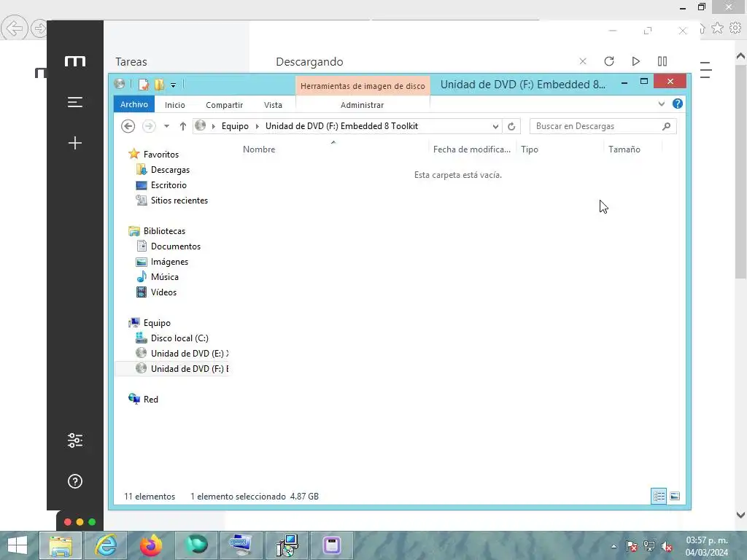The height and width of the screenshot is (560, 747).
Task: Open Customize Quick Access Toolbar dropdown
Action: (174, 85)
